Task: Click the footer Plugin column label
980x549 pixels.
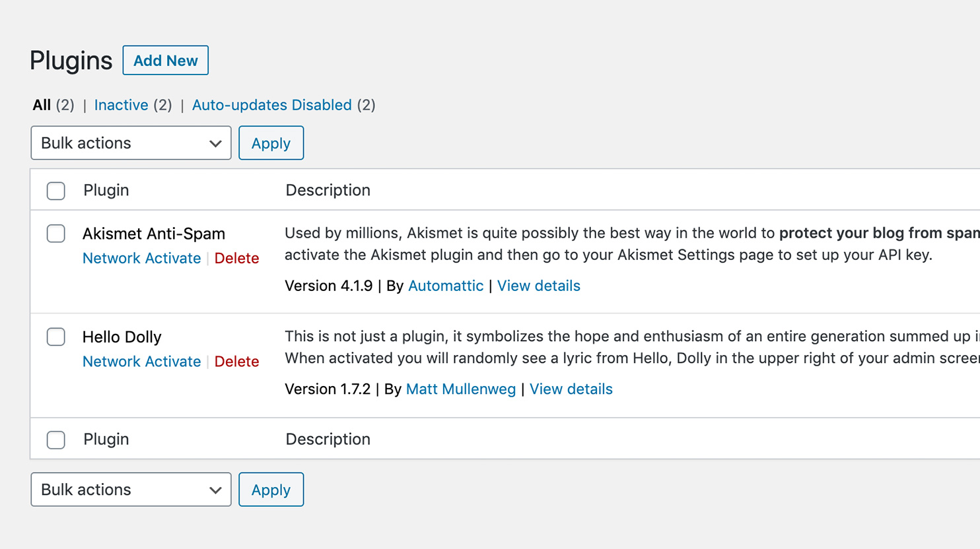Action: coord(106,439)
